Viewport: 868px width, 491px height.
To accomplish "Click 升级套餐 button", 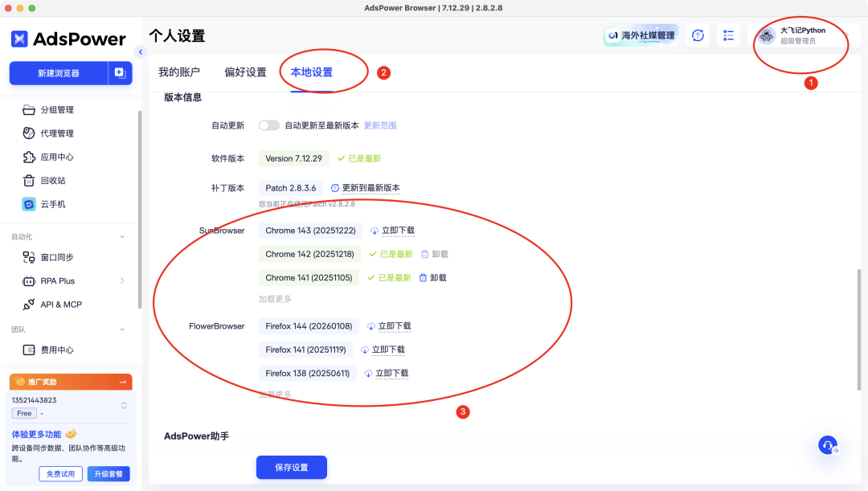I will pos(108,474).
